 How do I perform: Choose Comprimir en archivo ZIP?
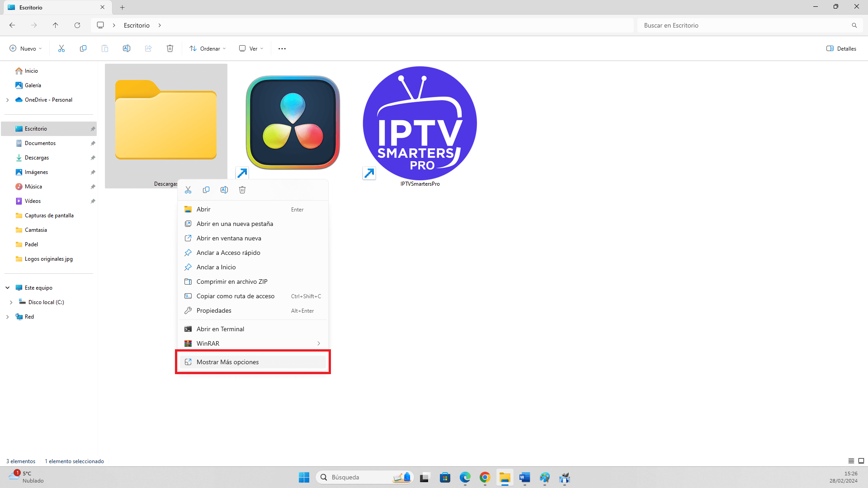(x=253, y=282)
